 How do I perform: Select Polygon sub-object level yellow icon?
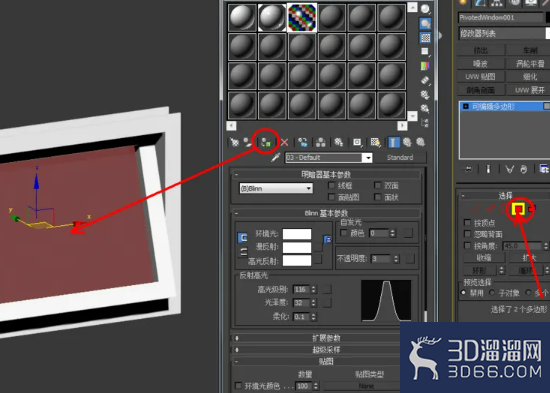click(518, 209)
